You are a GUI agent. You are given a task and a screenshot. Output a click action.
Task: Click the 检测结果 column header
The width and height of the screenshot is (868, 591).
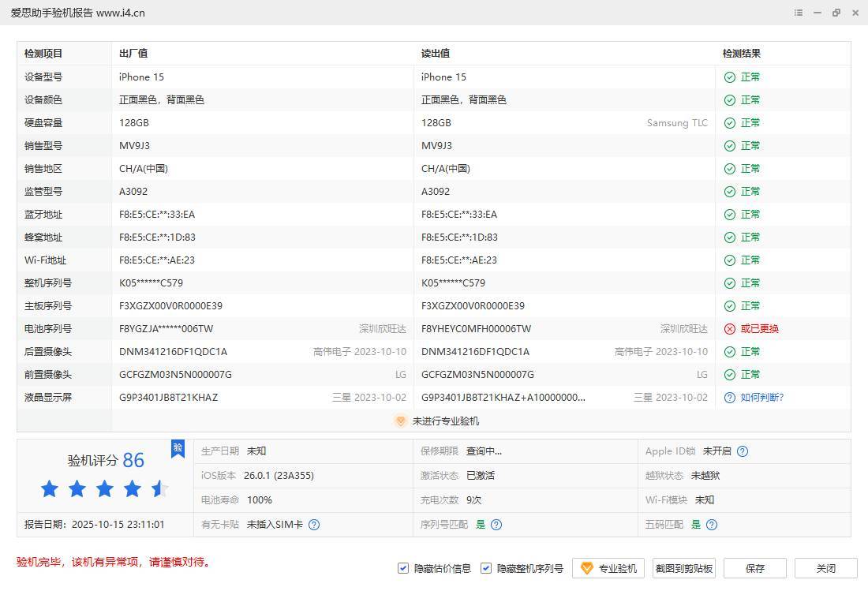tap(742, 54)
